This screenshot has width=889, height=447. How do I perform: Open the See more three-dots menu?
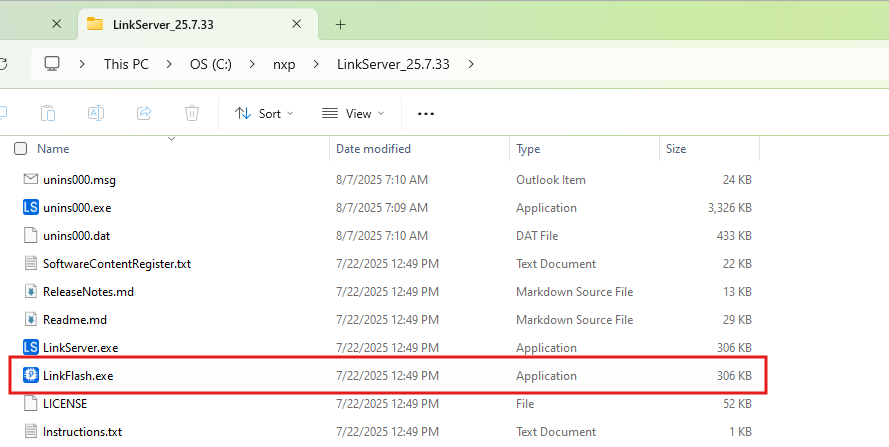426,113
